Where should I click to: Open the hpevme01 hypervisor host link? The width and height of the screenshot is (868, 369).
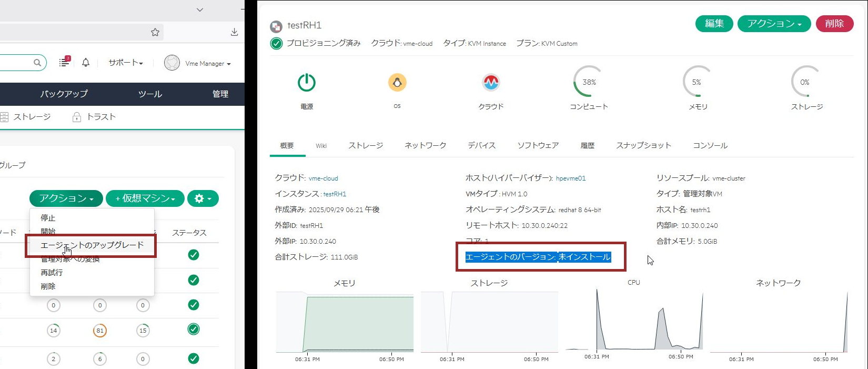tap(570, 178)
